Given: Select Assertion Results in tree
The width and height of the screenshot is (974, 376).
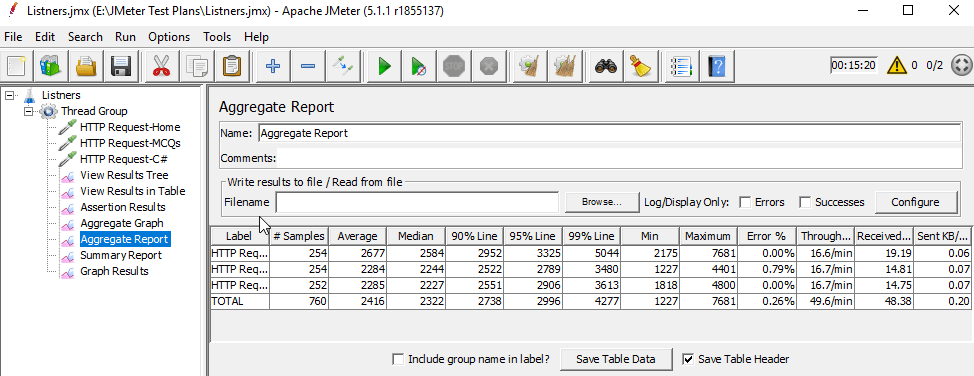Looking at the screenshot, I should [x=123, y=207].
